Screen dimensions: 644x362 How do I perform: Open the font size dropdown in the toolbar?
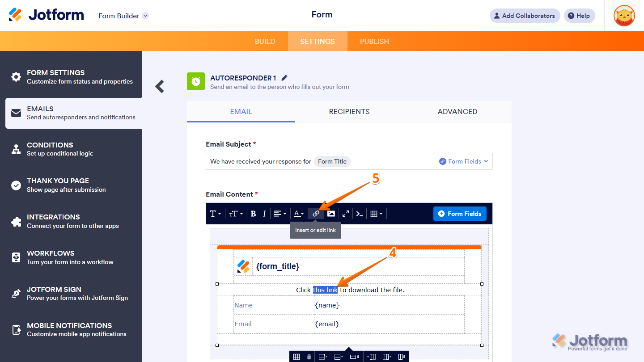point(236,213)
